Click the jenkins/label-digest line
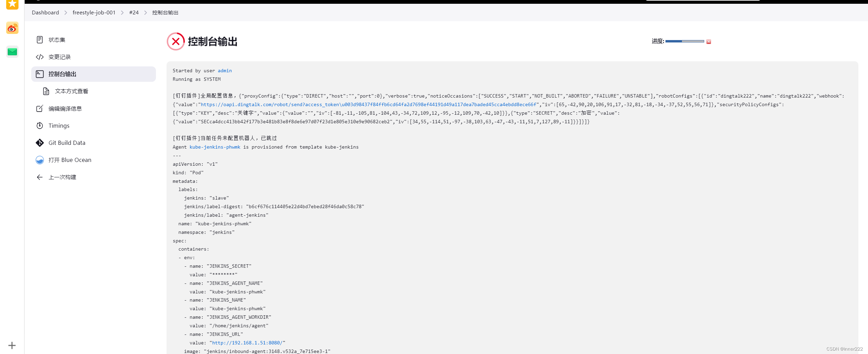The height and width of the screenshot is (354, 868). (x=274, y=206)
